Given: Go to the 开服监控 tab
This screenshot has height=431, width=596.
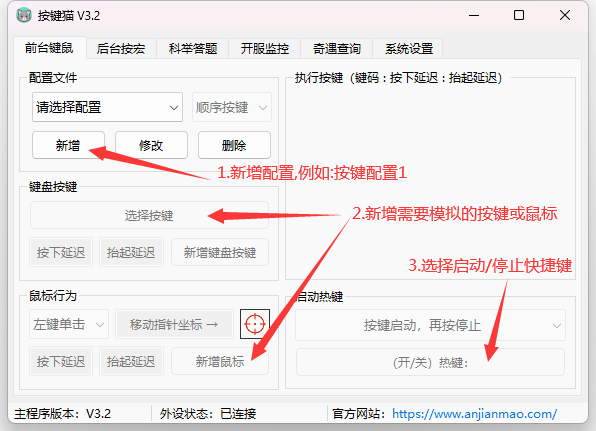Looking at the screenshot, I should 265,49.
